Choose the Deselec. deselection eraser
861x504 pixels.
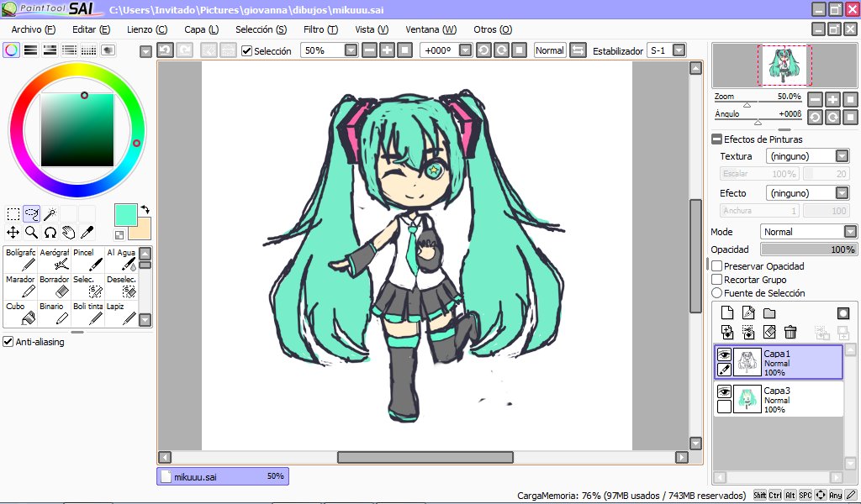[x=121, y=286]
